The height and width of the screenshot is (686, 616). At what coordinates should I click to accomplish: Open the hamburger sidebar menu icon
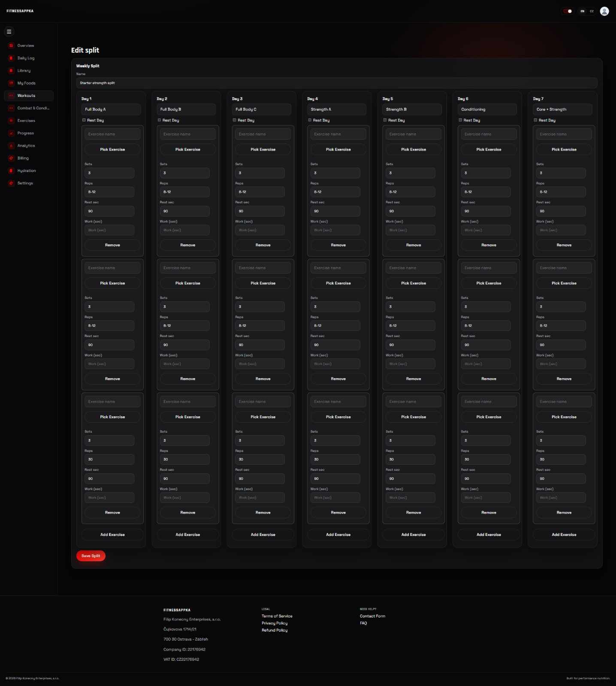point(9,32)
